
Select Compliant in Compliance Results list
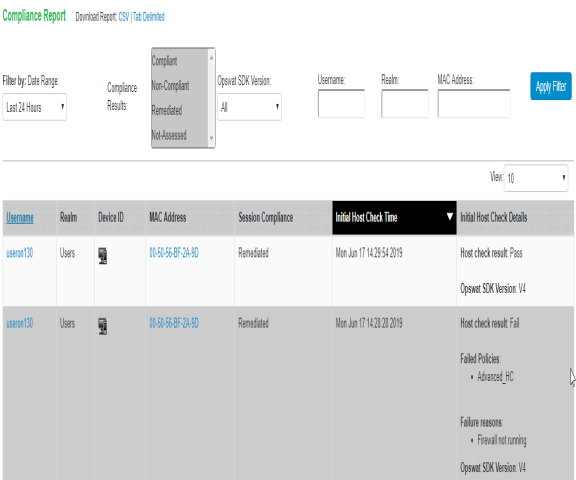coord(165,61)
